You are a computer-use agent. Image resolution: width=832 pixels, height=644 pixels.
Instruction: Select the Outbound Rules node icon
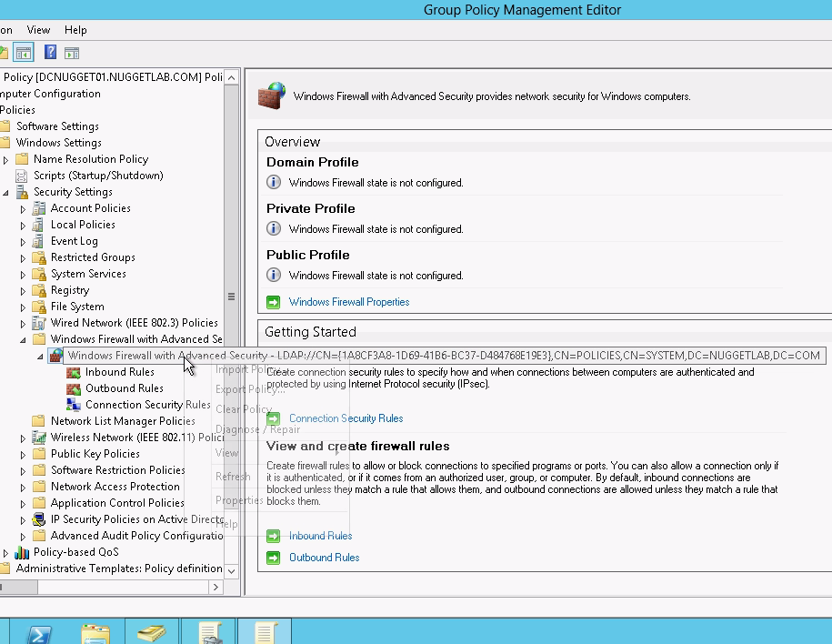coord(73,387)
